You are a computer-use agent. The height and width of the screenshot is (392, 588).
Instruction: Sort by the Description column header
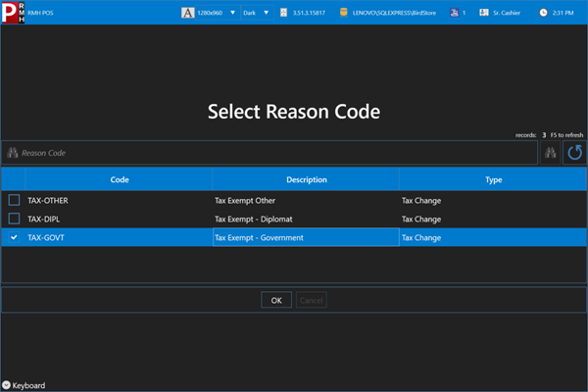point(306,179)
